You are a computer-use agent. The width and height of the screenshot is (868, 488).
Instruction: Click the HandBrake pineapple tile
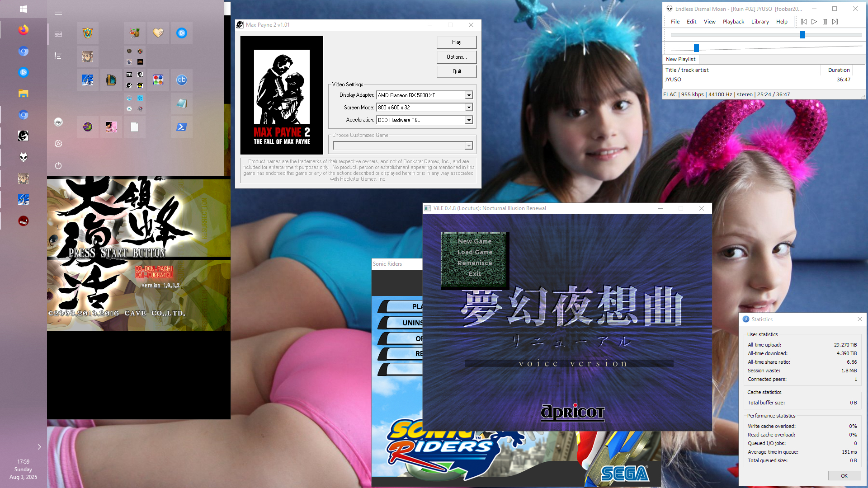[x=134, y=33]
